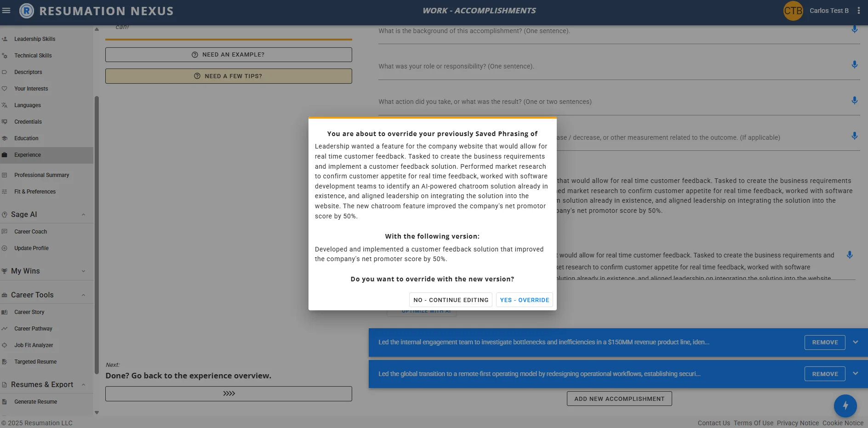Viewport: 868px width, 428px height.
Task: Click the lightning bolt floating action button
Action: 845,406
